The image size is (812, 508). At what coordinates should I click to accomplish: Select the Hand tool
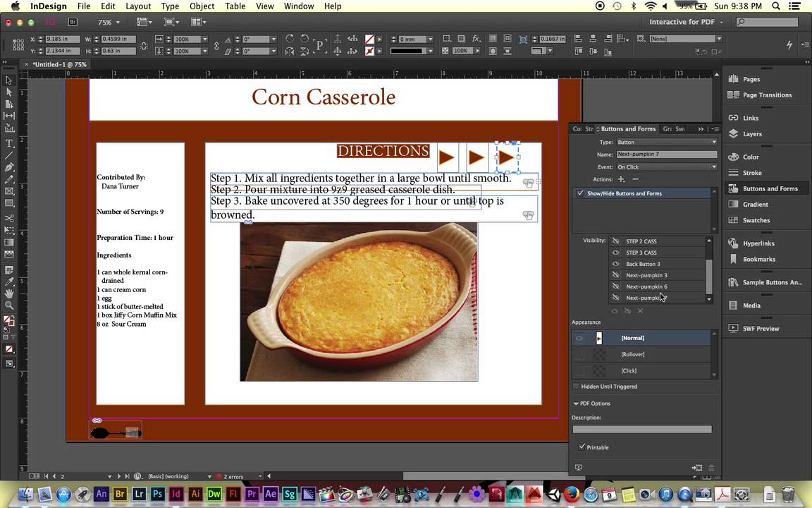[x=8, y=294]
